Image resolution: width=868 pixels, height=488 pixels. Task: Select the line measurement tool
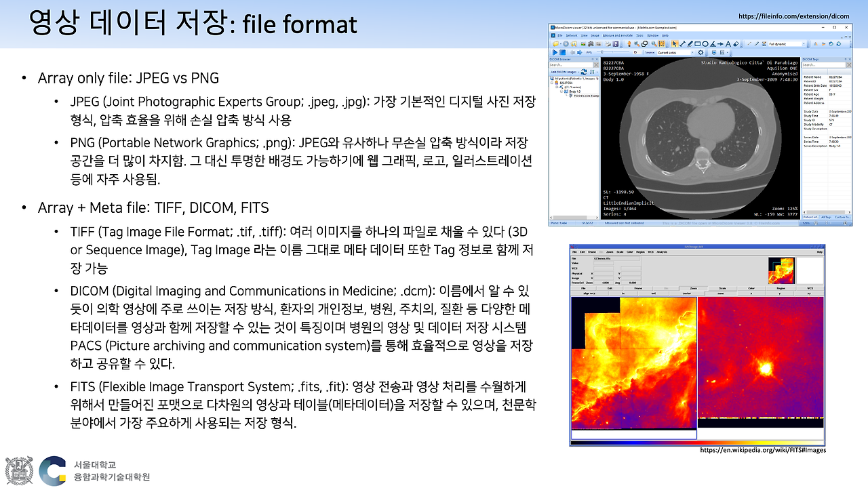coord(682,43)
